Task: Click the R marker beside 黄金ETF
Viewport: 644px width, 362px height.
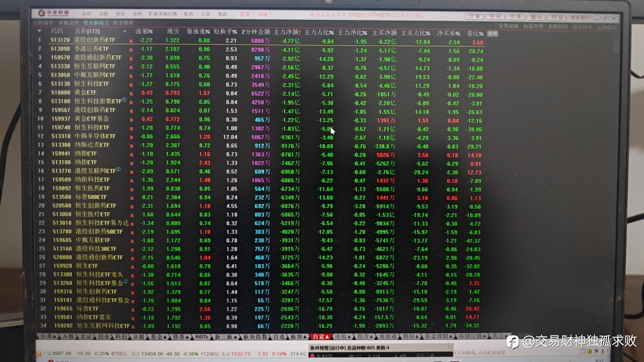Action: 131,94
